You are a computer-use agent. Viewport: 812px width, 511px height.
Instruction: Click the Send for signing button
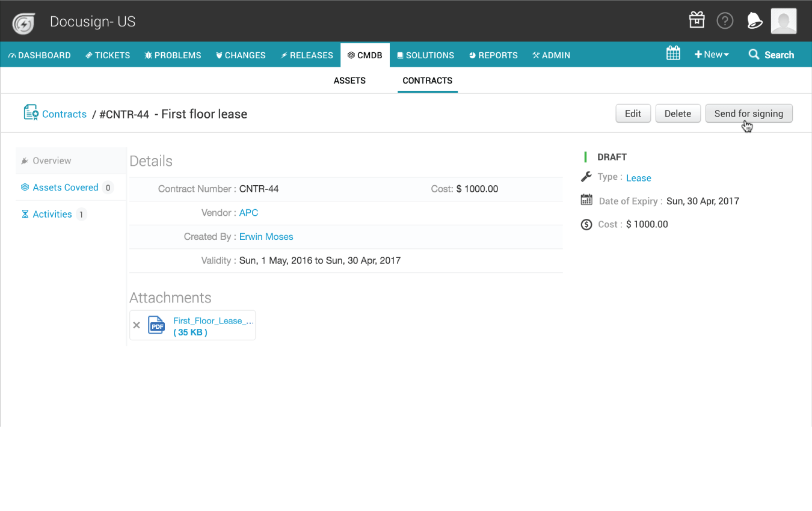pos(748,114)
